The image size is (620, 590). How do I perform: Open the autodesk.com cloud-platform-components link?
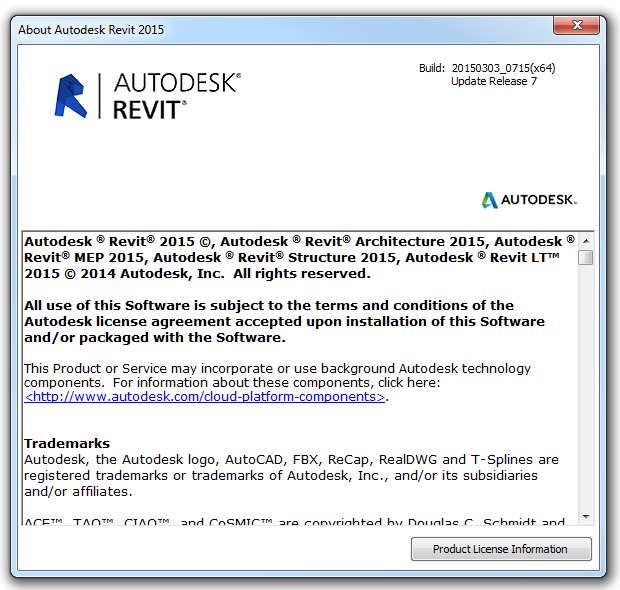(x=204, y=397)
